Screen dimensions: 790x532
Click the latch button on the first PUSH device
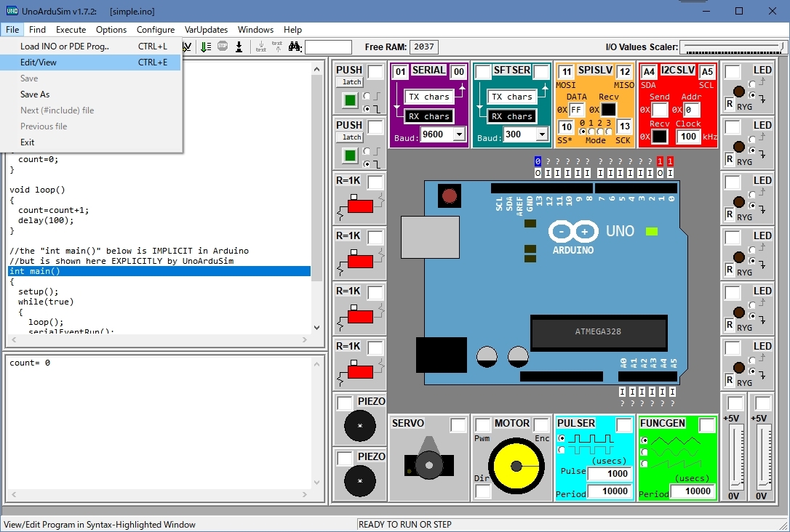point(351,82)
